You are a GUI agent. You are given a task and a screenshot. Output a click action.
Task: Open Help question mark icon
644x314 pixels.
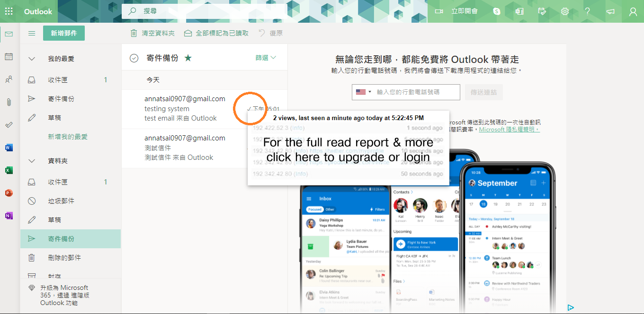pos(588,11)
